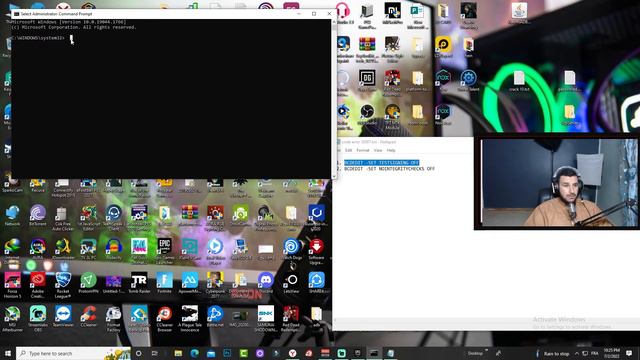Open the Java file icon on desktop
This screenshot has height=360, width=640.
click(519, 13)
